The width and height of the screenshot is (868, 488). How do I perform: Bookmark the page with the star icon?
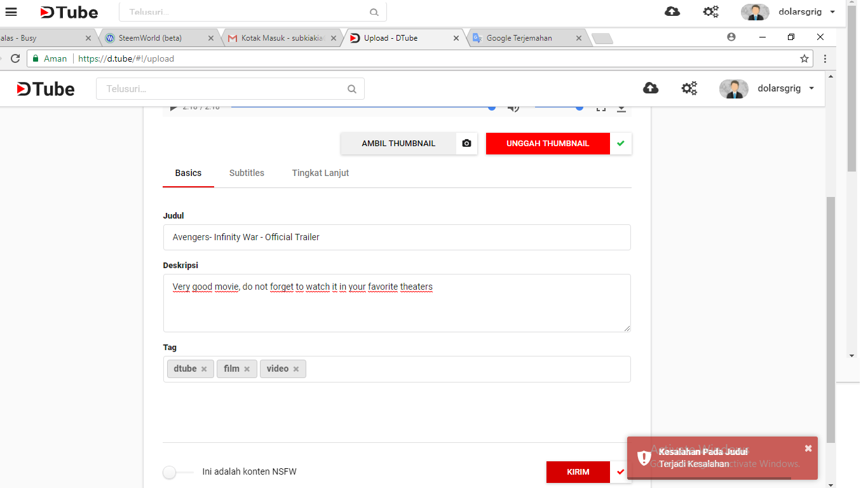pos(804,58)
